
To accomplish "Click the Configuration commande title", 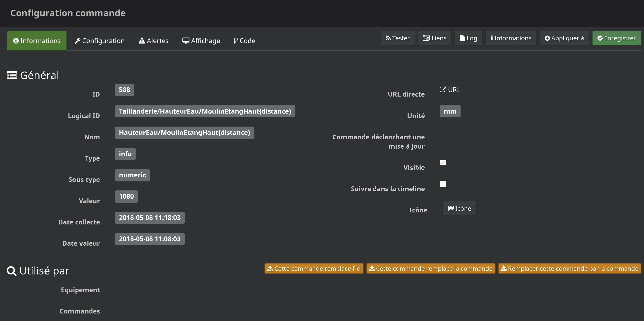I will click(x=68, y=13).
